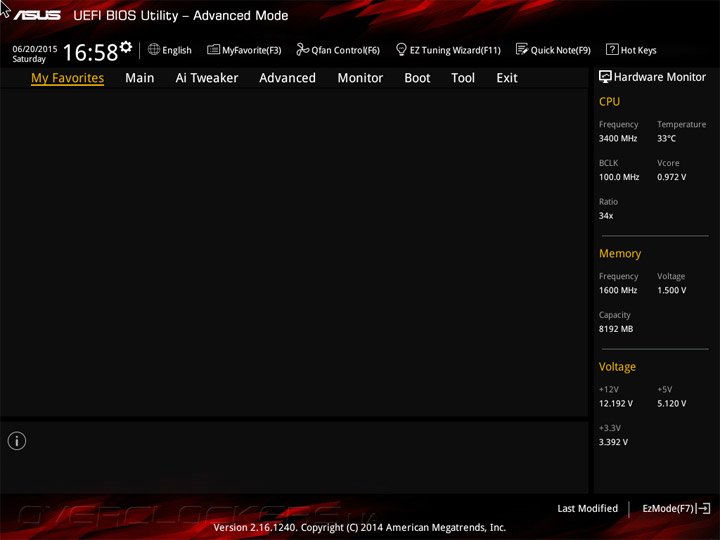
Task: Click the CPU temperature 33°C value
Action: [x=666, y=138]
